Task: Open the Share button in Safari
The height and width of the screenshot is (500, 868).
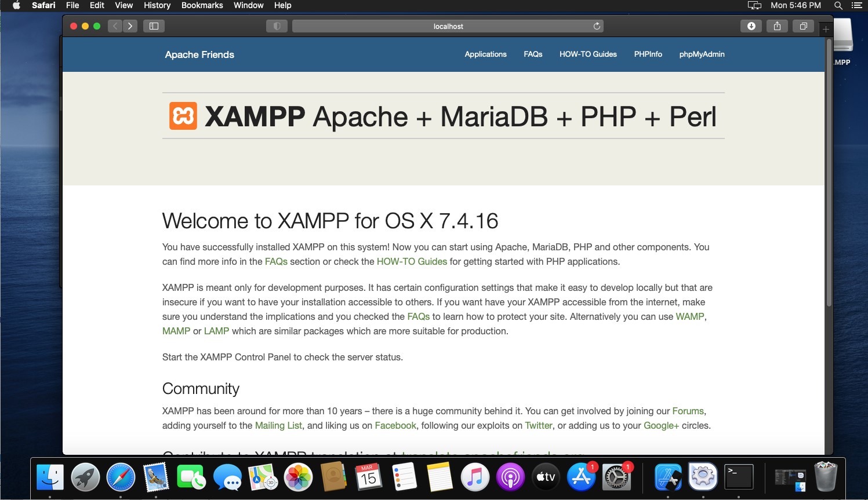Action: [777, 26]
